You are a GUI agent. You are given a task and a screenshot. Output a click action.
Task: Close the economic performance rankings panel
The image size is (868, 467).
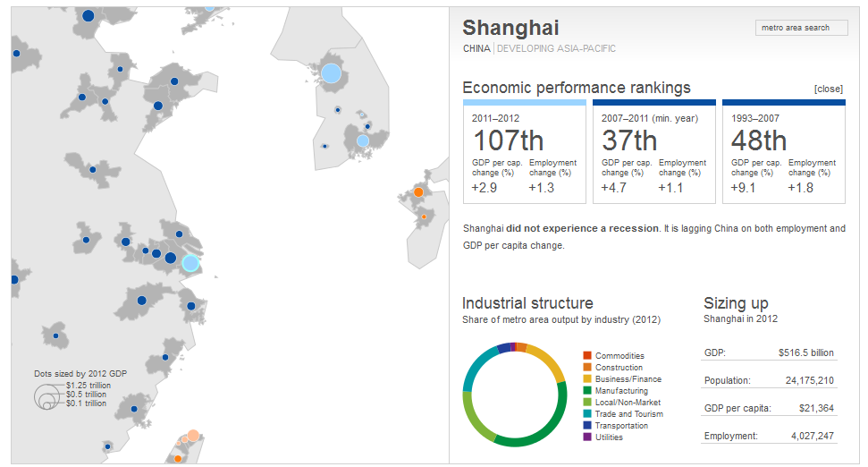(x=828, y=89)
